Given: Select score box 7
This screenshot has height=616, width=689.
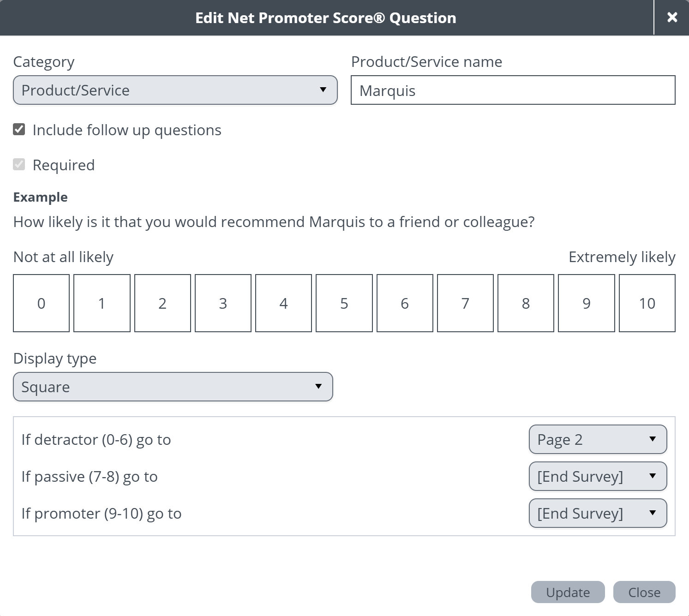Looking at the screenshot, I should tap(465, 303).
